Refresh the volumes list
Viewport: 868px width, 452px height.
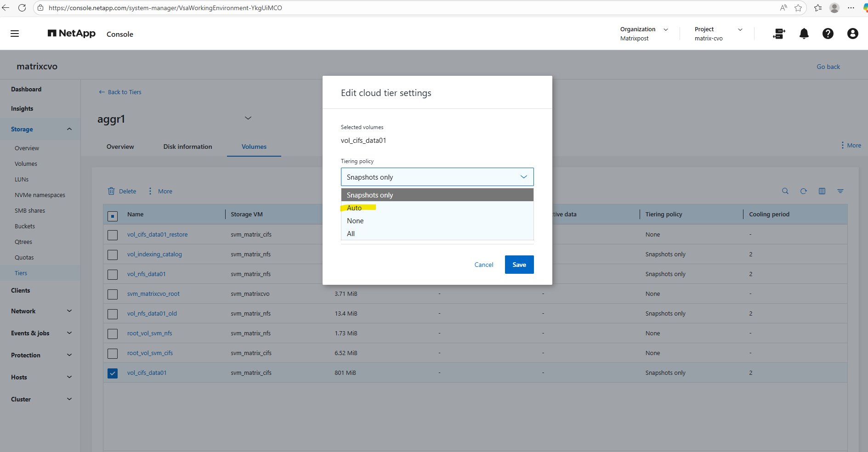[x=803, y=191]
